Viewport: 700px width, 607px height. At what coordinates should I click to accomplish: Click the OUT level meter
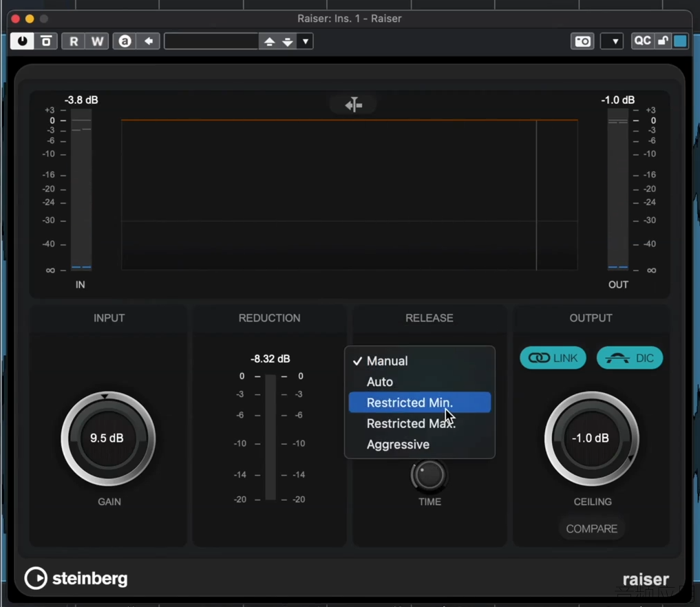pyautogui.click(x=618, y=189)
